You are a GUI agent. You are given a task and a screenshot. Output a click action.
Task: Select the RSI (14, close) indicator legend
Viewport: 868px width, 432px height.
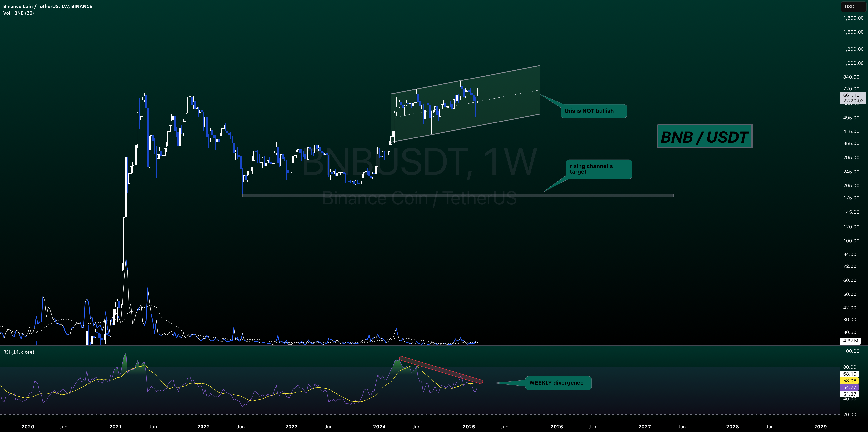tap(19, 352)
